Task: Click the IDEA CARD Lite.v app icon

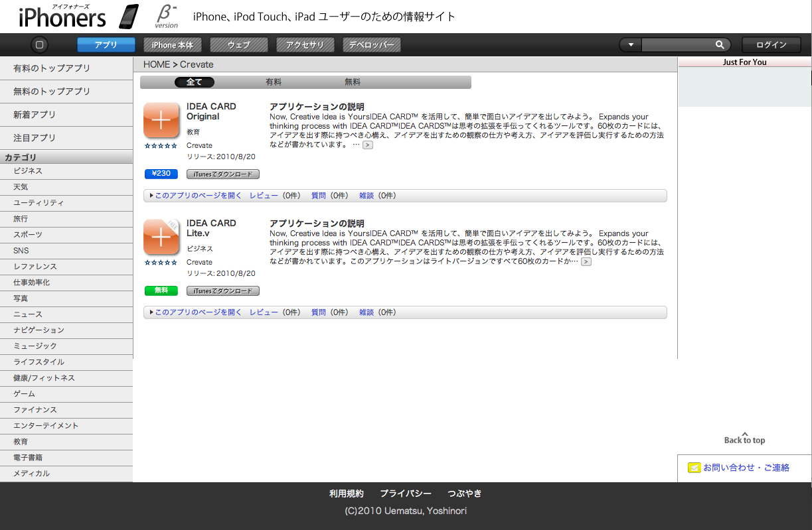Action: pos(161,237)
